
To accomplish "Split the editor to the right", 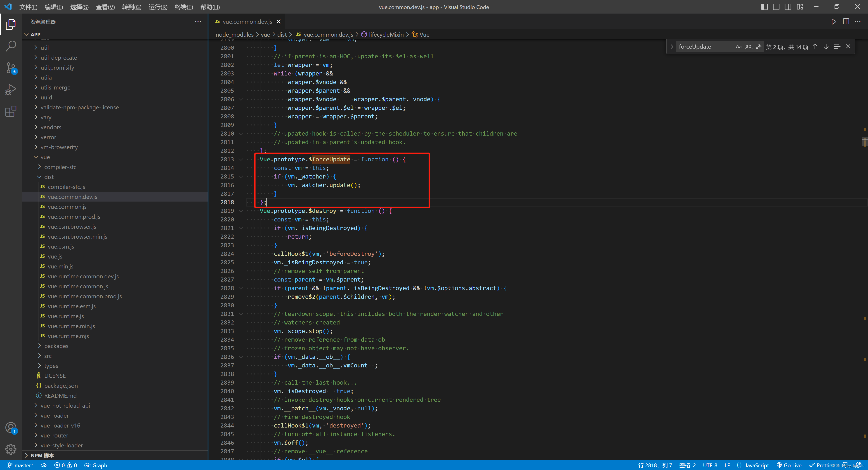I will 846,21.
